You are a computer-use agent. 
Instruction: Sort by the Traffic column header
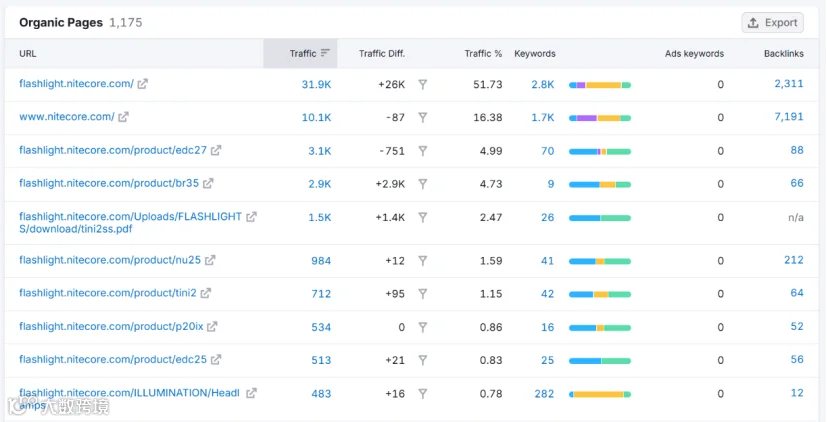pos(303,53)
